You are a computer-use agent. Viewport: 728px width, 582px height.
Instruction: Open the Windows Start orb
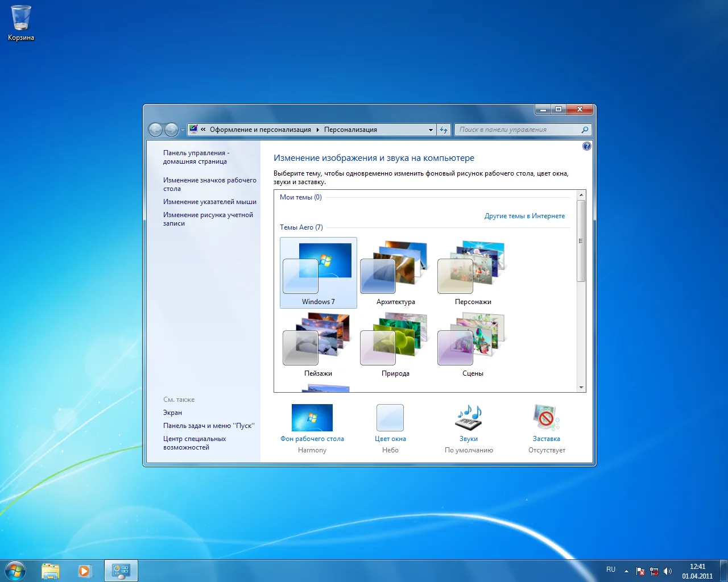tap(15, 571)
